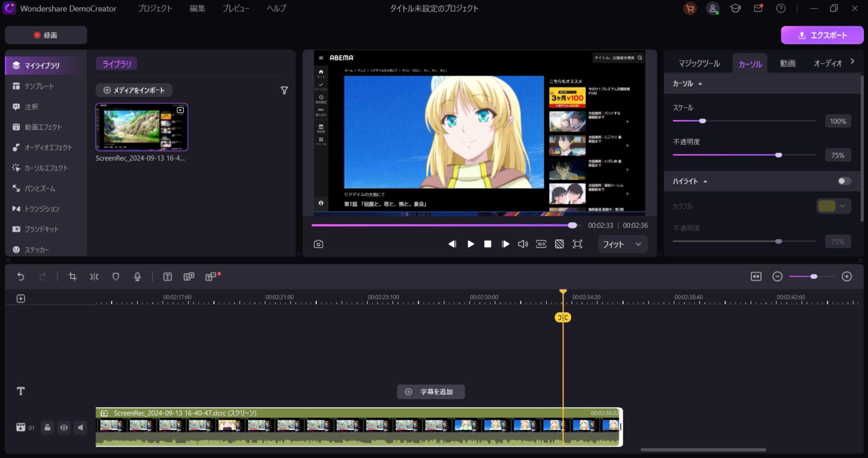The image size is (868, 458).
Task: Click the speech-to-text toolbar icon
Action: tap(189, 277)
